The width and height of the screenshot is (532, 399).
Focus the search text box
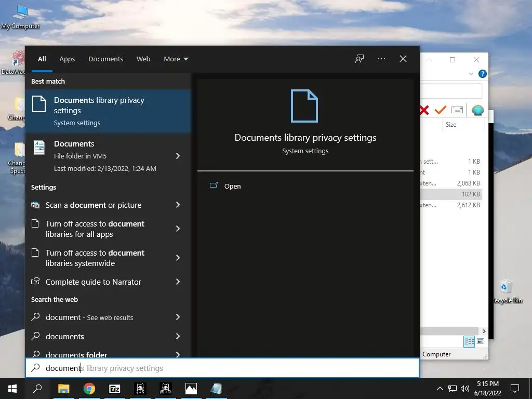222,368
